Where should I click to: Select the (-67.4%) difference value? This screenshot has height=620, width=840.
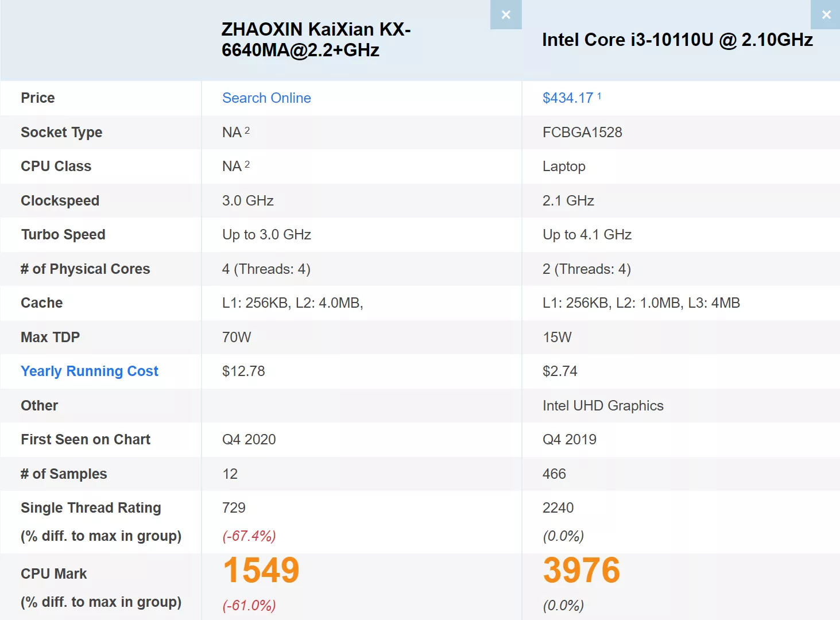249,536
